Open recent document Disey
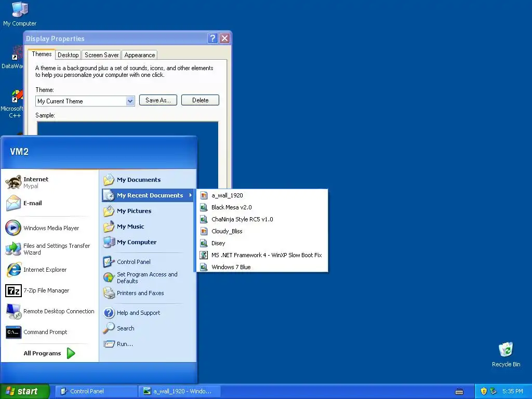532x399 pixels. (x=262, y=243)
